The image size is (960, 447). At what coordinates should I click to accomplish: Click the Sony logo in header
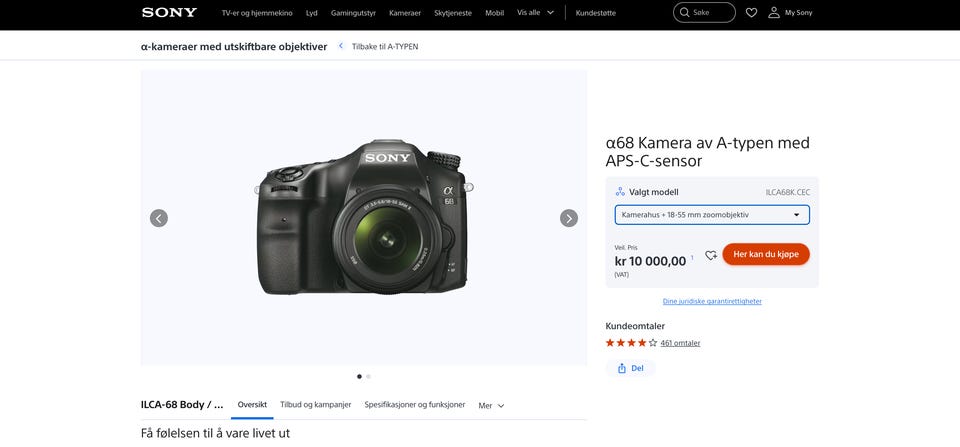pyautogui.click(x=169, y=12)
